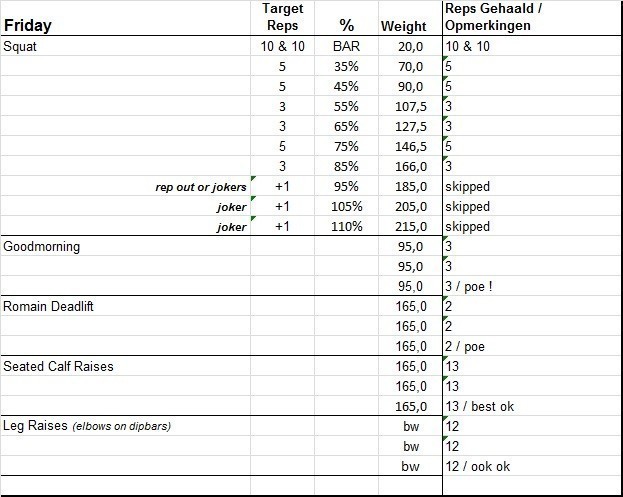The image size is (623, 497).
Task: Click the 215,0 weight cell
Action: (x=408, y=226)
